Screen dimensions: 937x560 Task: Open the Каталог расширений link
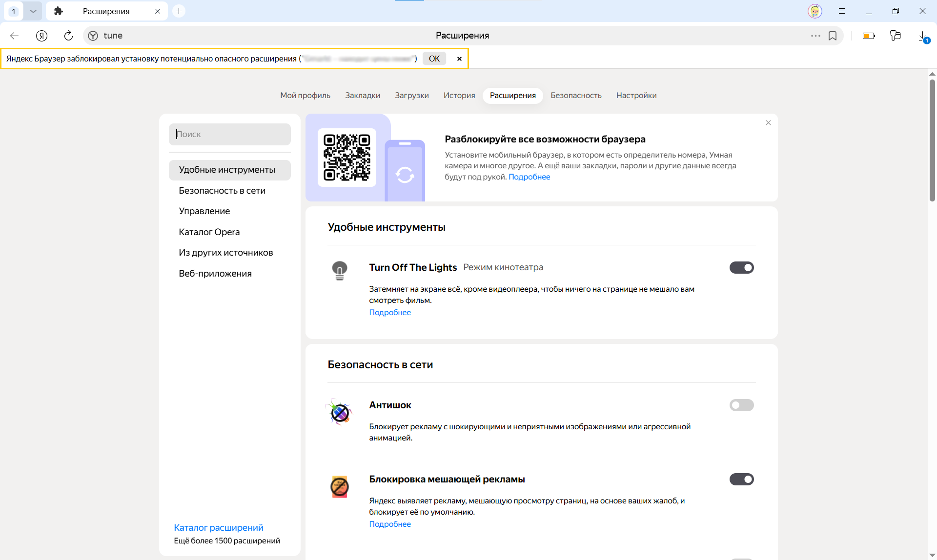[219, 527]
